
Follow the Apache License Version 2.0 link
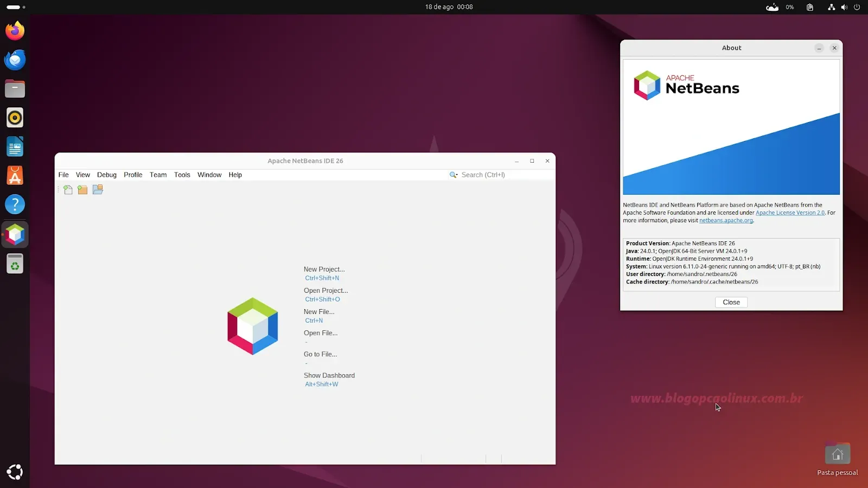click(x=790, y=213)
